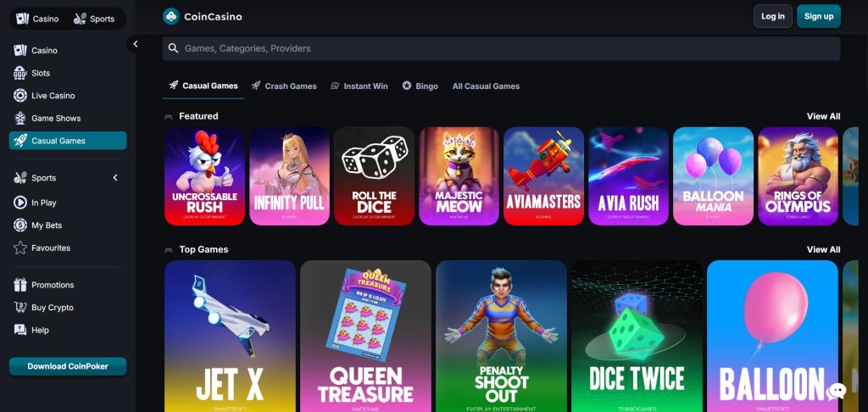The image size is (868, 412).
Task: Open the Roll the Dice game thumbnail
Action: pos(374,176)
